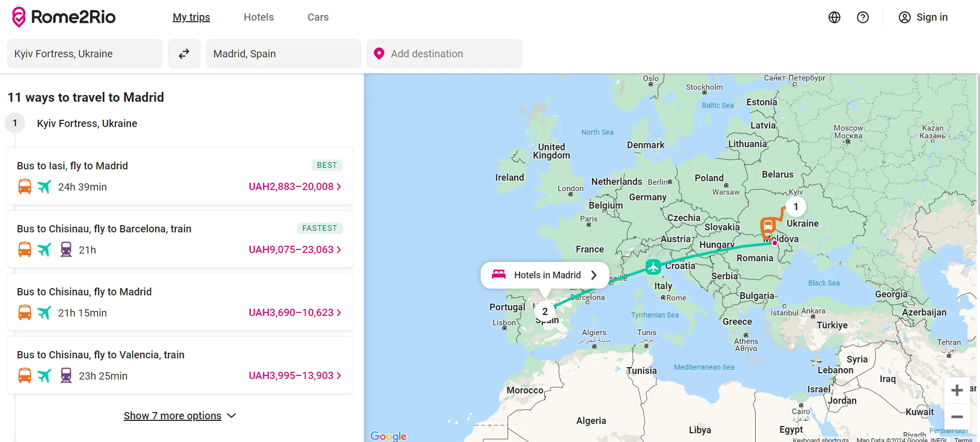Click 'Keyboard shortcuts' on map footer
Image resolution: width=980 pixels, height=442 pixels.
[821, 439]
